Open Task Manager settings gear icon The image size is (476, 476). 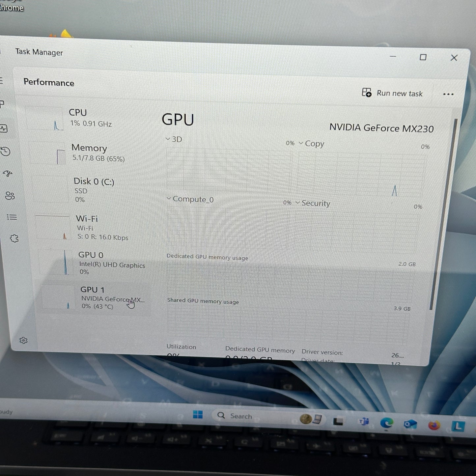click(23, 340)
